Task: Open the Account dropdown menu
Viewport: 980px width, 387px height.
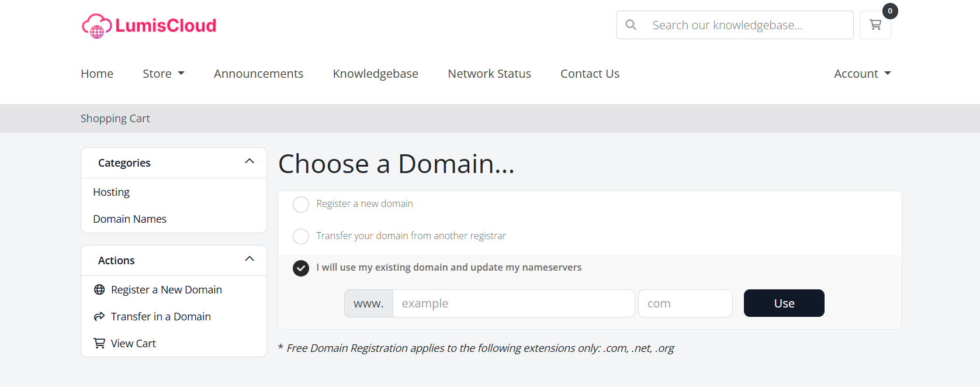Action: (x=863, y=74)
